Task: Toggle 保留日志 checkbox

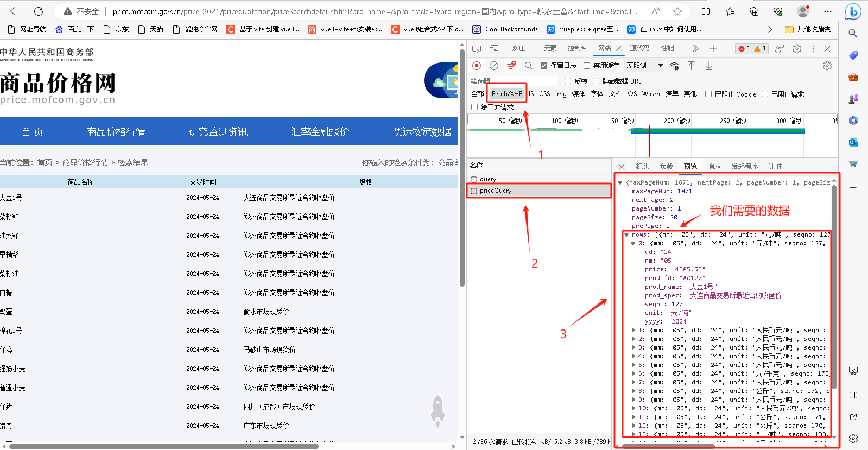Action: (x=544, y=66)
